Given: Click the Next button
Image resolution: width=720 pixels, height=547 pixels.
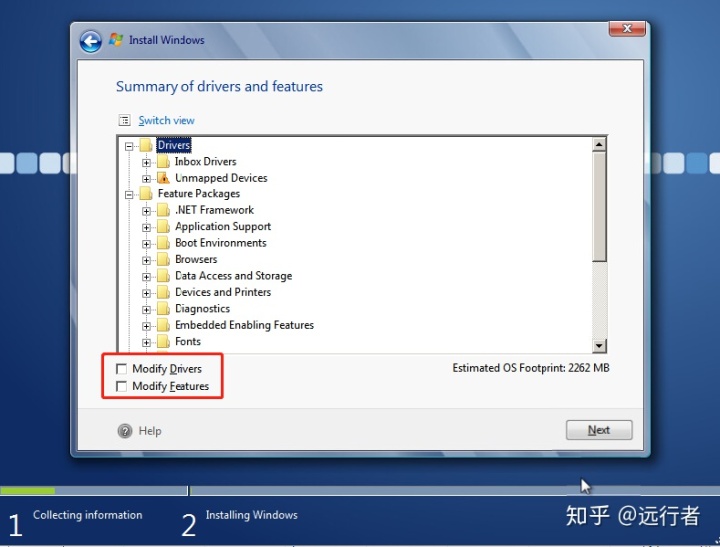Looking at the screenshot, I should click(599, 430).
